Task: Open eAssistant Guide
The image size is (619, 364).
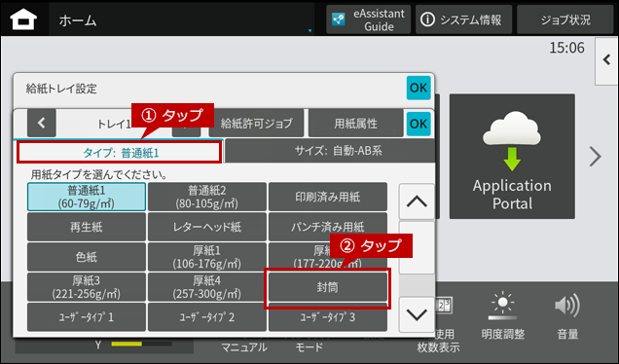Action: [368, 19]
